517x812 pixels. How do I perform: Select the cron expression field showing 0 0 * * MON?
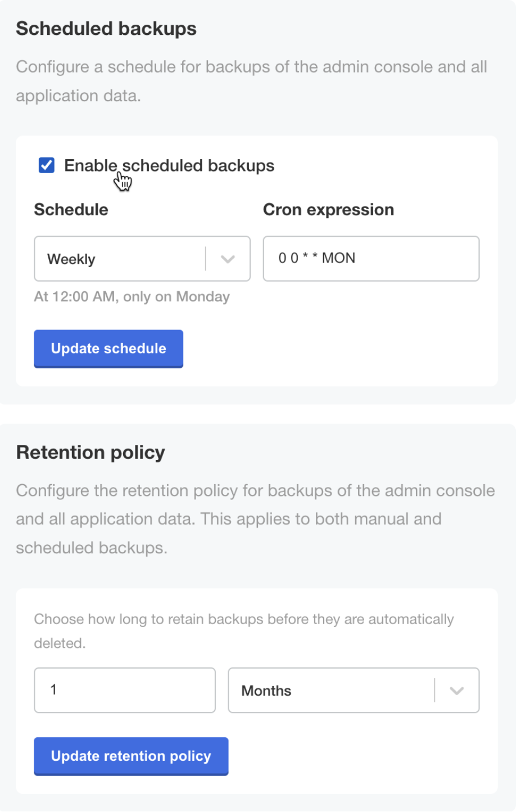click(x=371, y=259)
